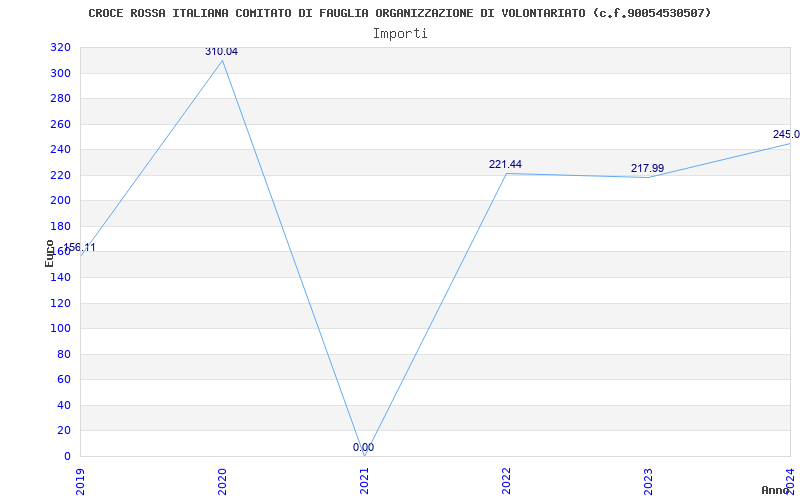Click the 200 y-axis tick label
Screen dimensions: 800x500
tap(60, 201)
